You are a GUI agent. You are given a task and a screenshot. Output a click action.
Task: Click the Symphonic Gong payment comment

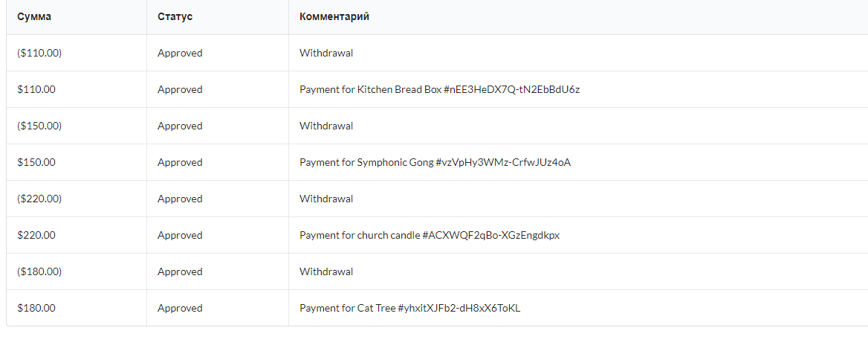pos(435,163)
